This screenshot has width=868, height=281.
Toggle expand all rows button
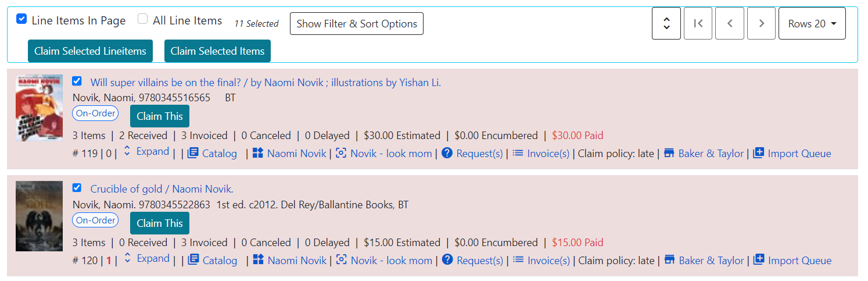(666, 23)
